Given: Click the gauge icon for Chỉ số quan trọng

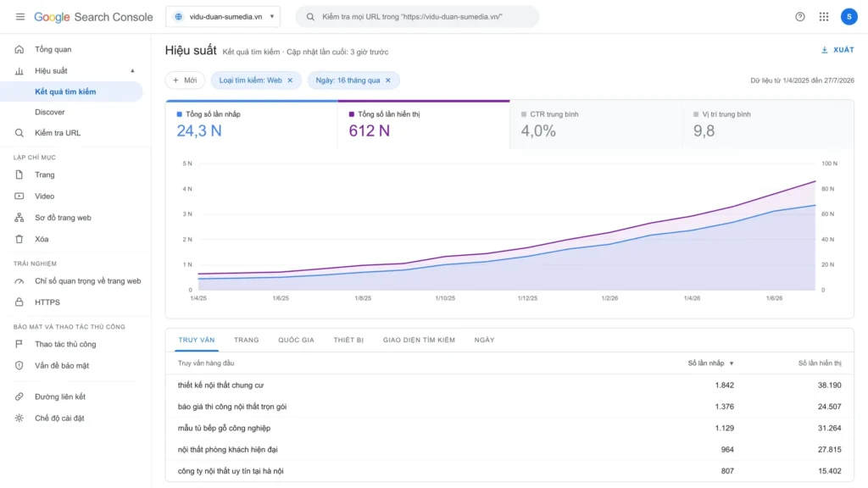Looking at the screenshot, I should click(19, 281).
